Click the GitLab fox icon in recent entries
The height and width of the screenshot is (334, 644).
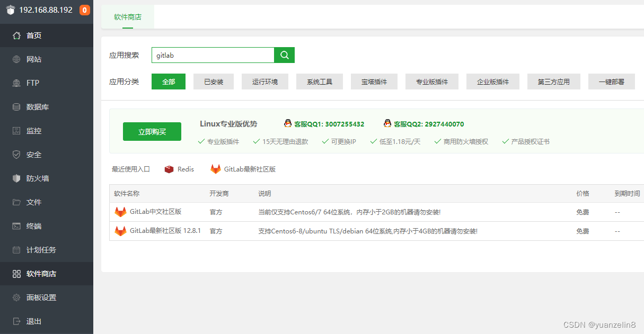[216, 169]
